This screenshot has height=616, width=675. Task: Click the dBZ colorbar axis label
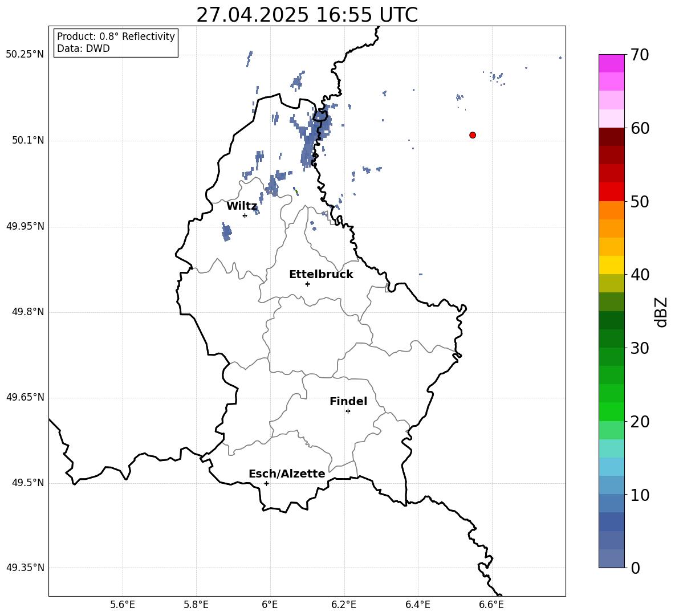pos(661,312)
